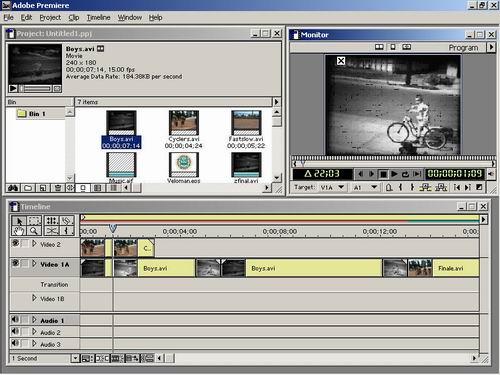Select the Hand tool in Timeline
The height and width of the screenshot is (375, 500).
(x=19, y=230)
